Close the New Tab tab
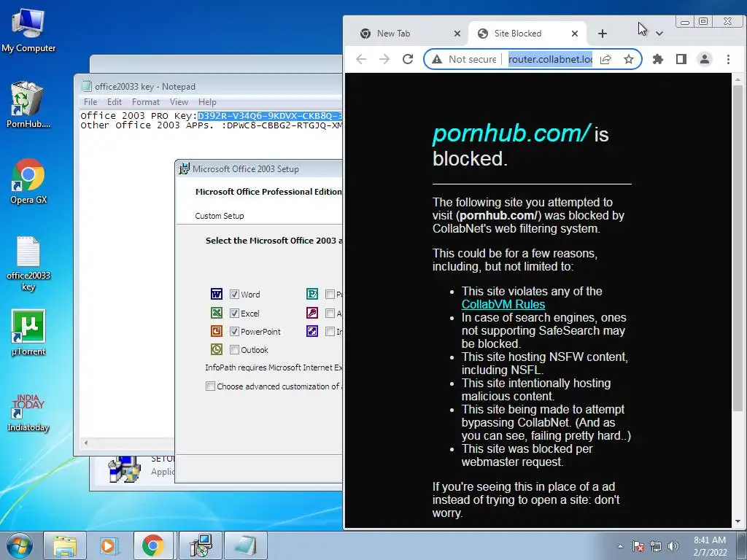The height and width of the screenshot is (560, 747). click(457, 34)
